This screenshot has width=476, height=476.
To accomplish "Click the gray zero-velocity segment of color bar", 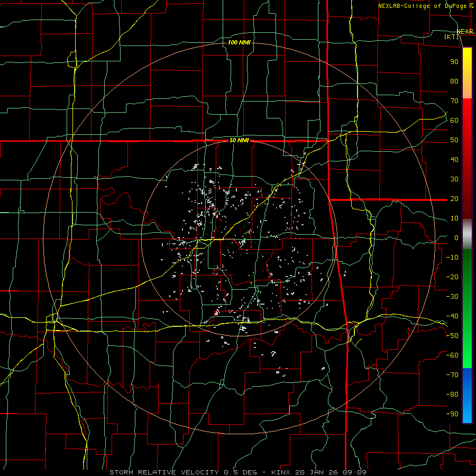I will tap(467, 234).
